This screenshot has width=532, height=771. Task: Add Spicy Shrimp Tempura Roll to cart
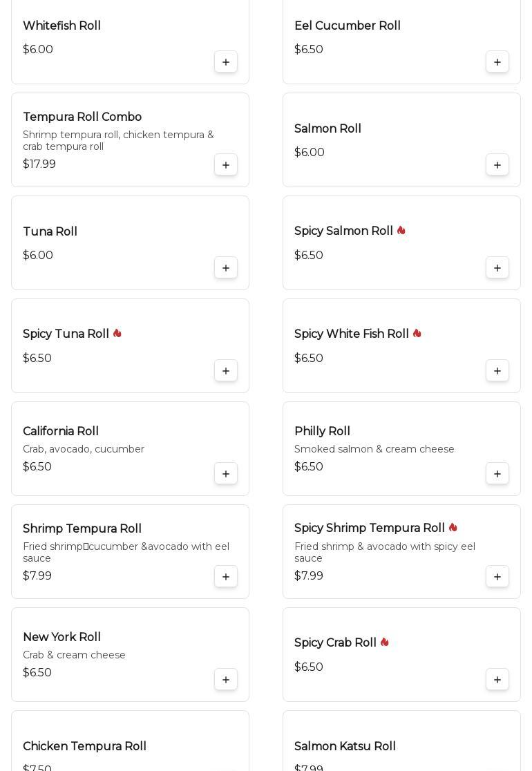pos(497,577)
